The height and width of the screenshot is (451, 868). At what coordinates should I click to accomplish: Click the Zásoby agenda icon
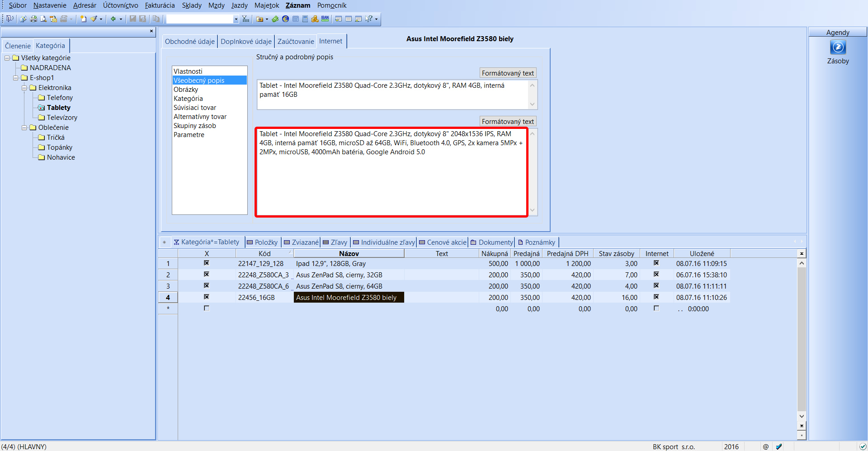pos(838,47)
